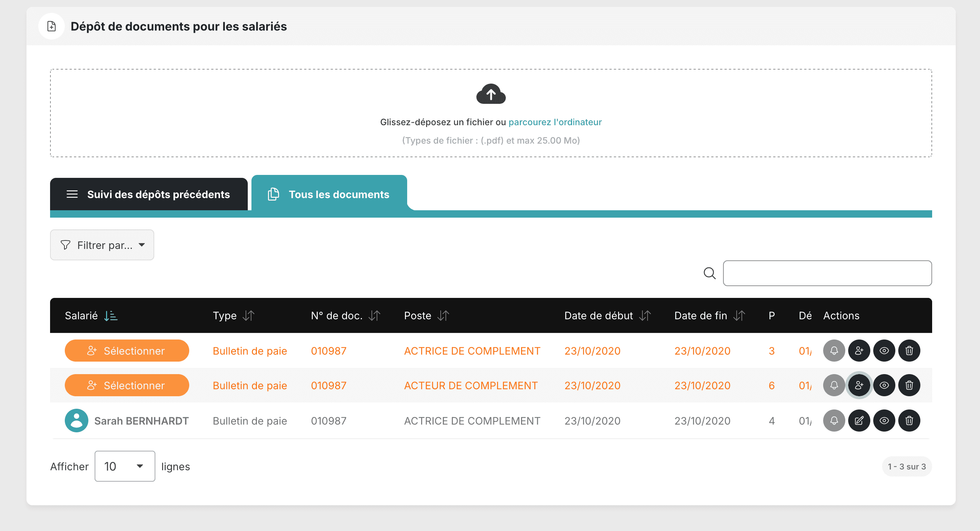Click Sélectionner in ACTEUR DE COMPLEMENT row
The image size is (980, 531).
pos(127,385)
